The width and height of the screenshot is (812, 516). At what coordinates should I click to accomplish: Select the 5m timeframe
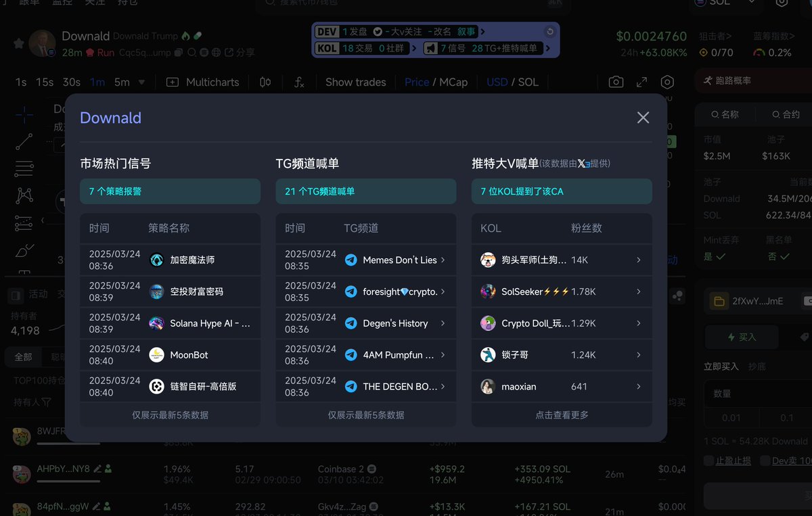click(x=122, y=82)
